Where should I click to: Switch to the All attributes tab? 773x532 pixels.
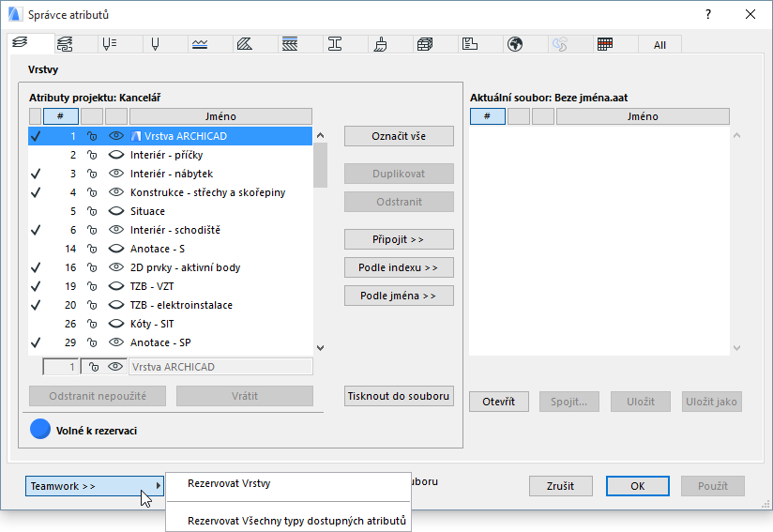tap(659, 45)
